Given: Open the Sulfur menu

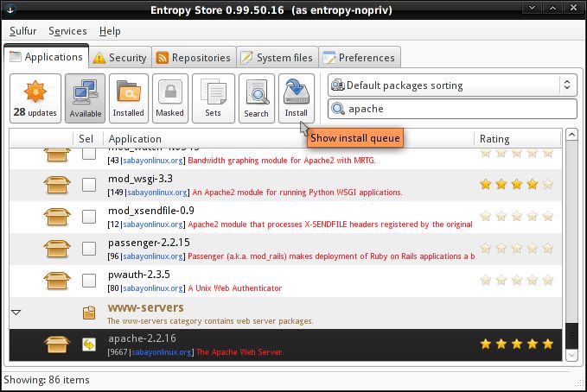Looking at the screenshot, I should click(22, 31).
